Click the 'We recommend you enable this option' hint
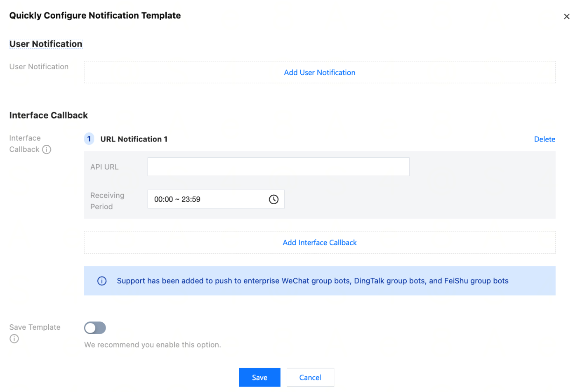Image resolution: width=580 pixels, height=392 pixels. (153, 345)
